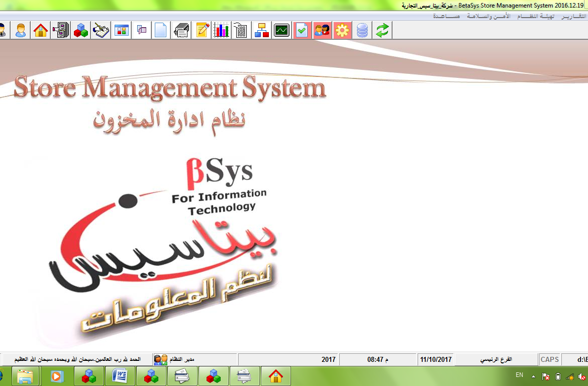Screen dimensions: 588x386
Task: Click the database cylinder toolbar icon
Action: (x=362, y=30)
